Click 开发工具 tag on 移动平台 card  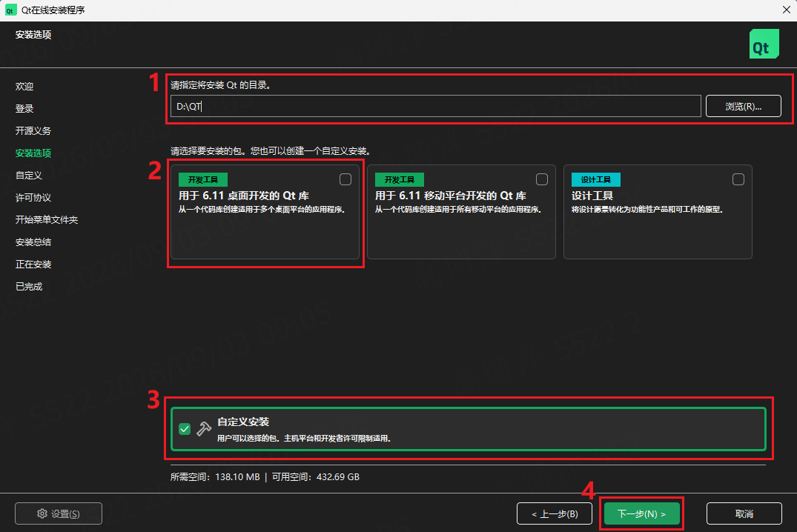[400, 180]
